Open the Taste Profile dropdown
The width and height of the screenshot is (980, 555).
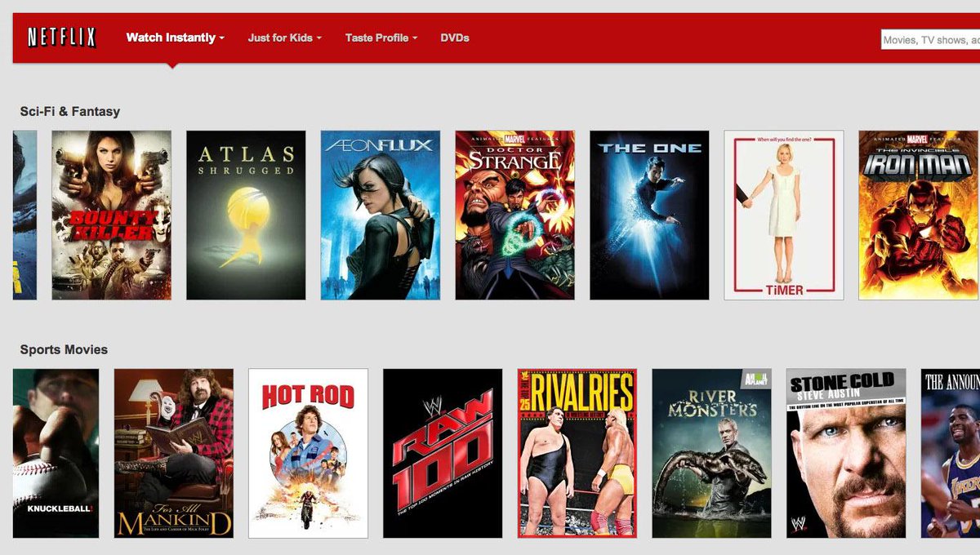pos(381,38)
